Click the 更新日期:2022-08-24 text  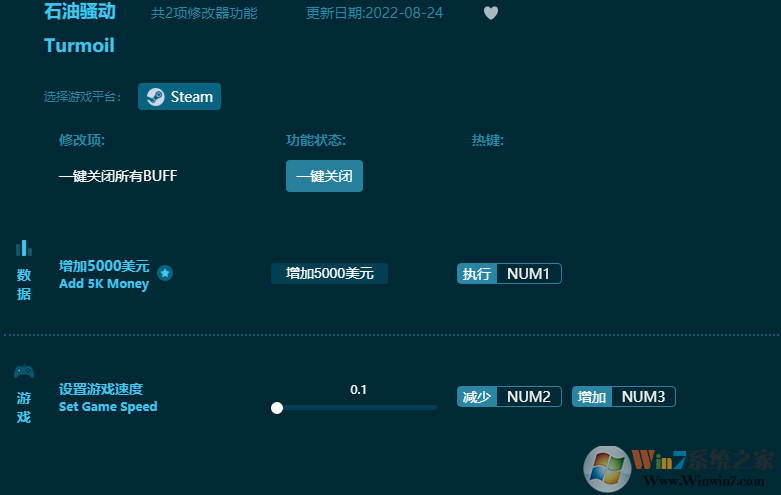[374, 13]
